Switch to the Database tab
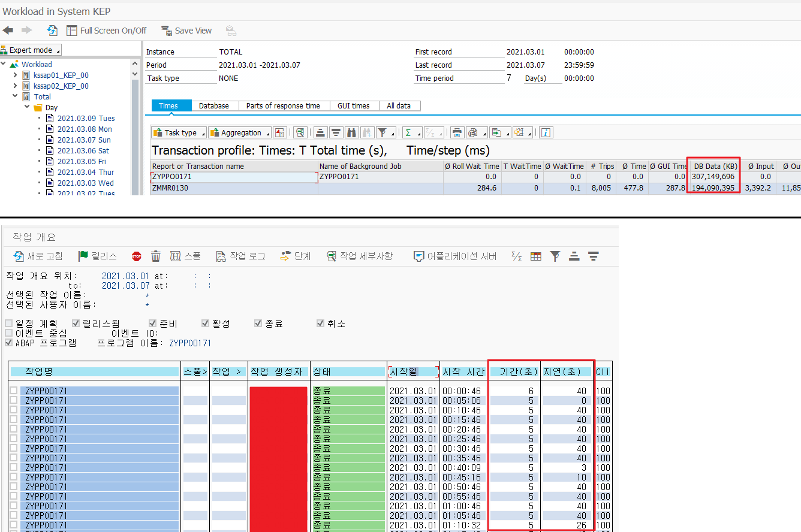The height and width of the screenshot is (532, 801). (214, 105)
